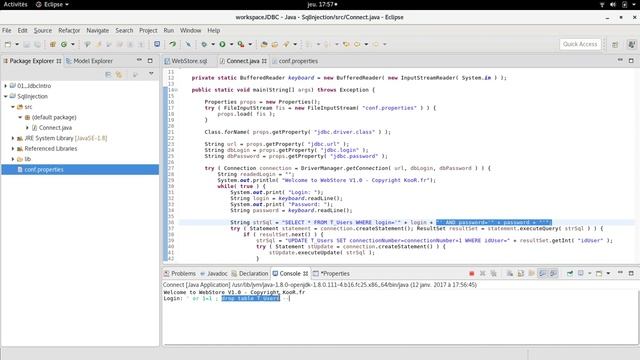Open the Refactor menu
640x360 pixels.
pos(69,30)
